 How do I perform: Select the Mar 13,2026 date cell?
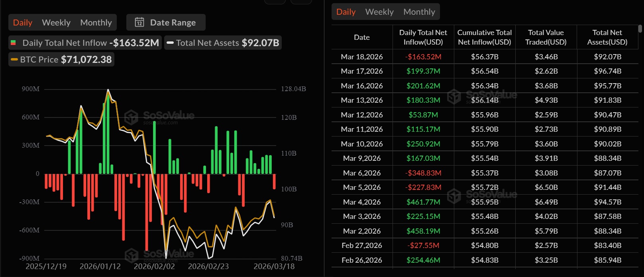[x=362, y=100]
